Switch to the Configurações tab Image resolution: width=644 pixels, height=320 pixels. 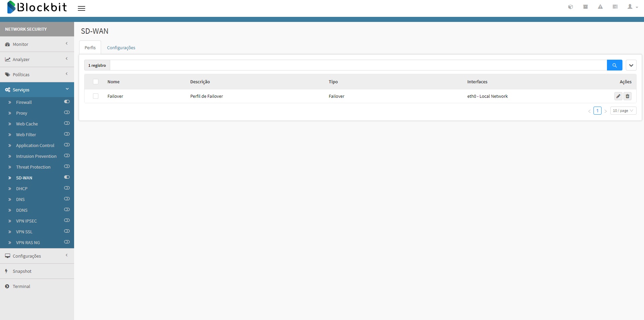121,48
